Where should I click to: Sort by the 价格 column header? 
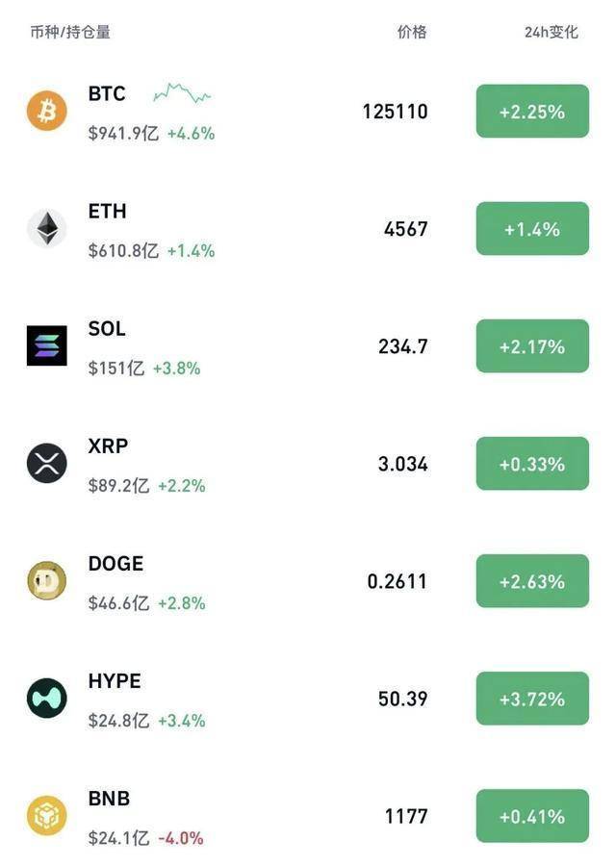point(412,32)
